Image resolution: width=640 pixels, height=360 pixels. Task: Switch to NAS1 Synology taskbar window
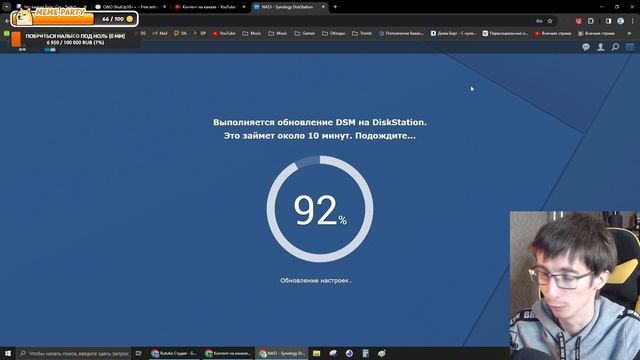282,353
